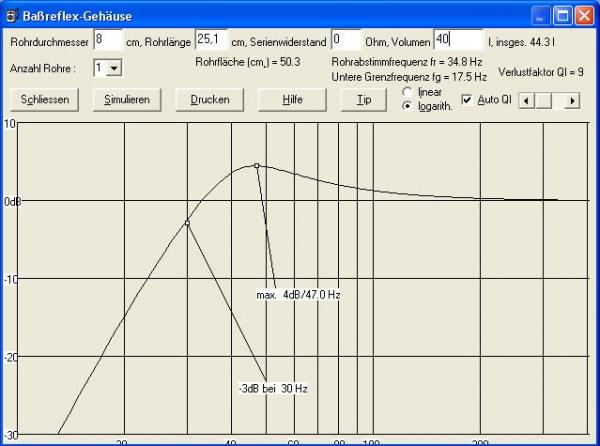Click the -3dB point marker on curve
This screenshot has width=600, height=446.
[187, 223]
